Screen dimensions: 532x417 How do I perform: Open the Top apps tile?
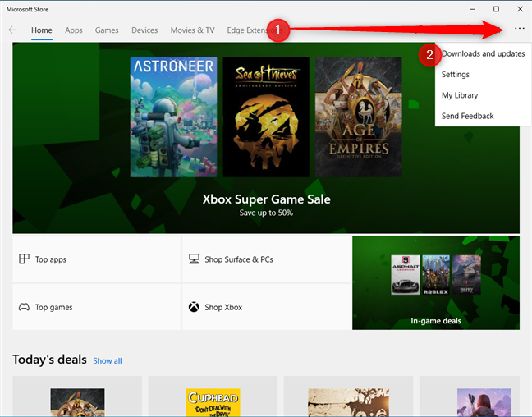click(96, 259)
